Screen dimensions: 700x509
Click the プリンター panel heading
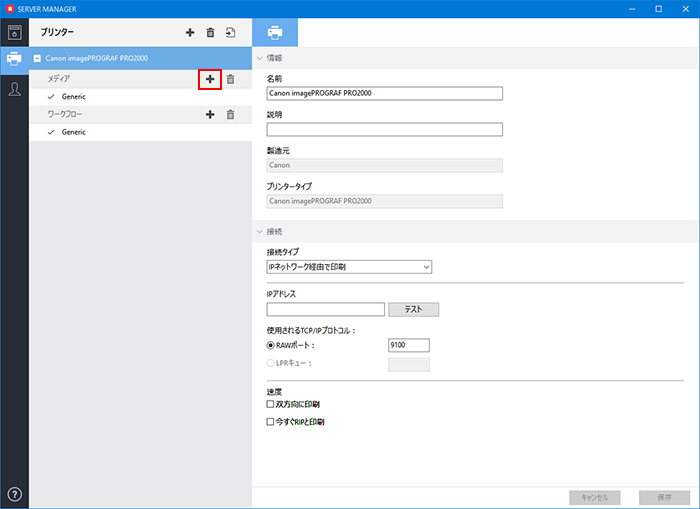pyautogui.click(x=57, y=32)
